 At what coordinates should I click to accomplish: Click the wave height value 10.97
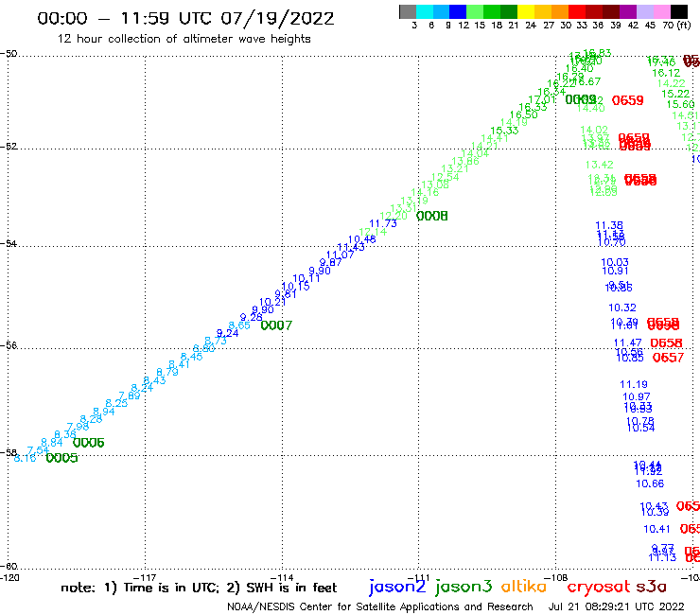[x=637, y=396]
